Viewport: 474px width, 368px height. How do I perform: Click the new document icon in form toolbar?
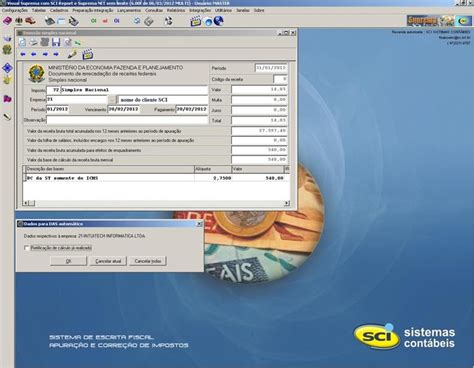(22, 42)
